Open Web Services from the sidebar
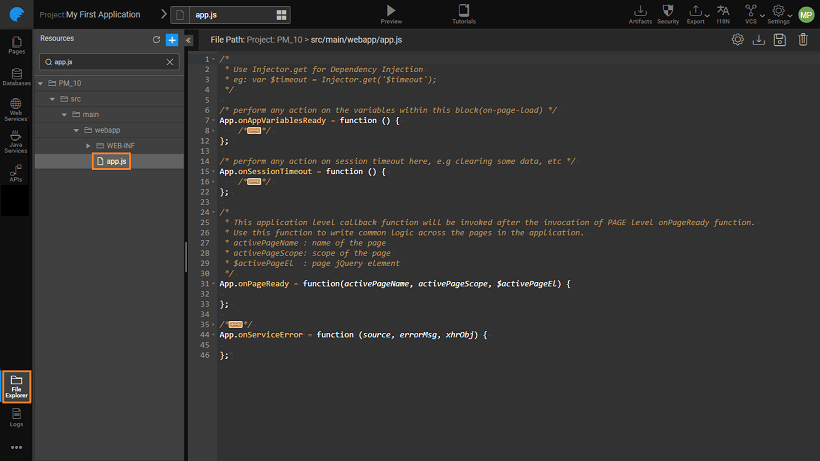Image resolution: width=820 pixels, height=461 pixels. 16,108
